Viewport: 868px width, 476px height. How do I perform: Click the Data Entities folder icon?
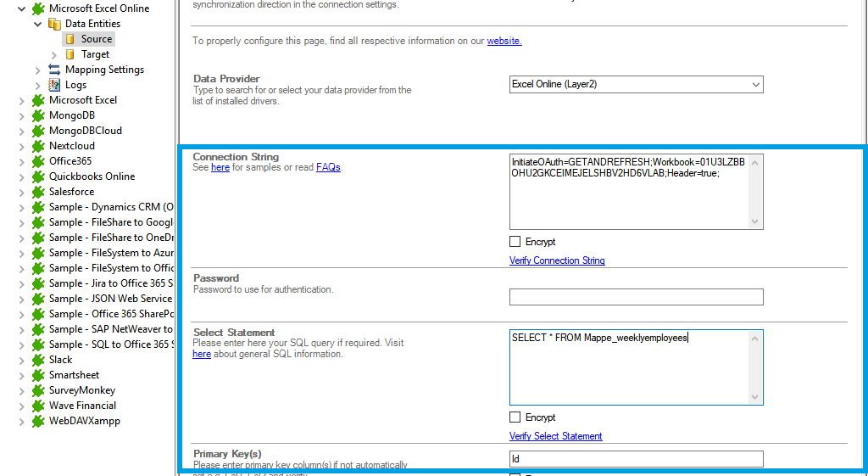54,24
